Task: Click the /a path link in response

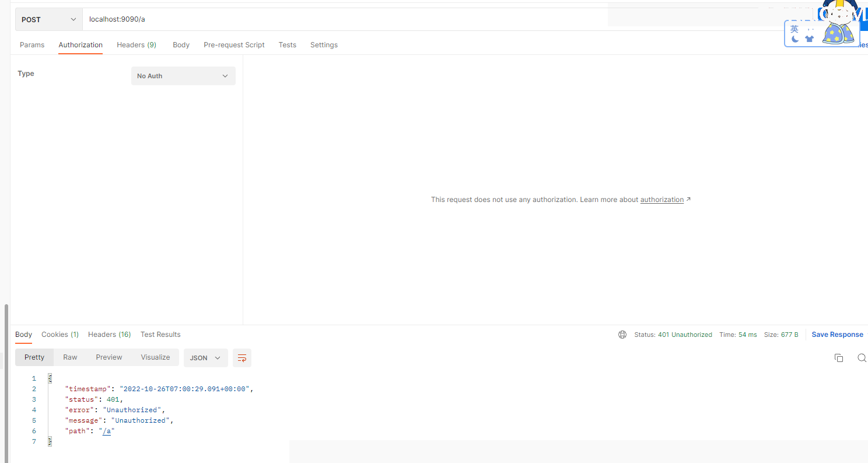Action: 107,431
